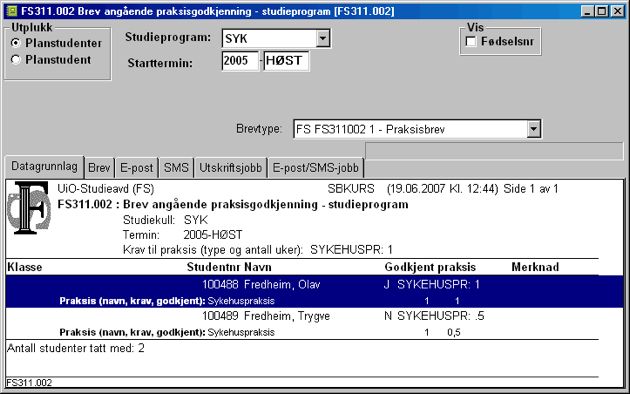Minimize the FS311.002 window

click(587, 11)
